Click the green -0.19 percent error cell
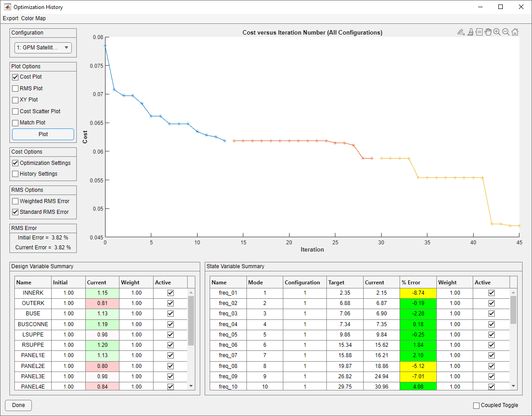The image size is (532, 416). pyautogui.click(x=418, y=303)
